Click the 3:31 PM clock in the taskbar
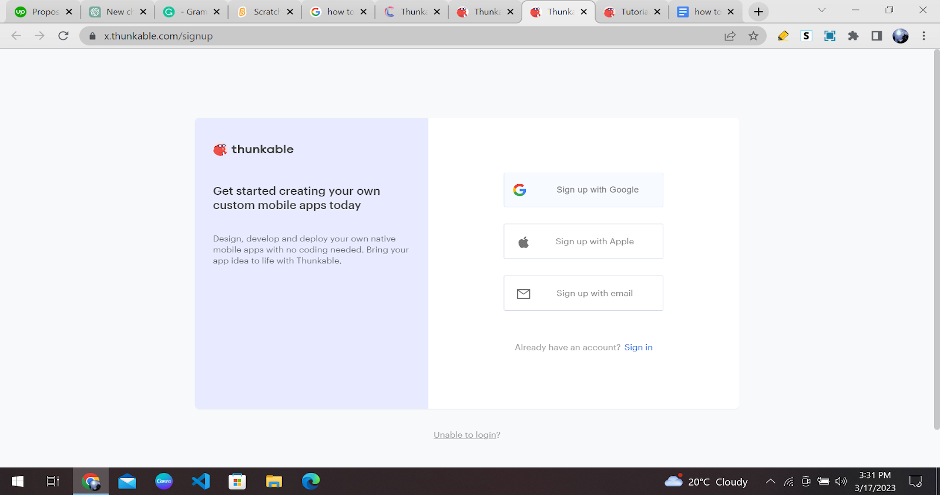The width and height of the screenshot is (941, 495). pyautogui.click(x=875, y=481)
